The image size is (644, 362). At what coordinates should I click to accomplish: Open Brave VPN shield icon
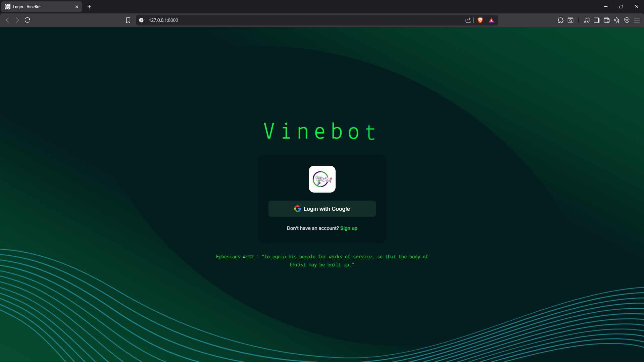click(x=627, y=20)
